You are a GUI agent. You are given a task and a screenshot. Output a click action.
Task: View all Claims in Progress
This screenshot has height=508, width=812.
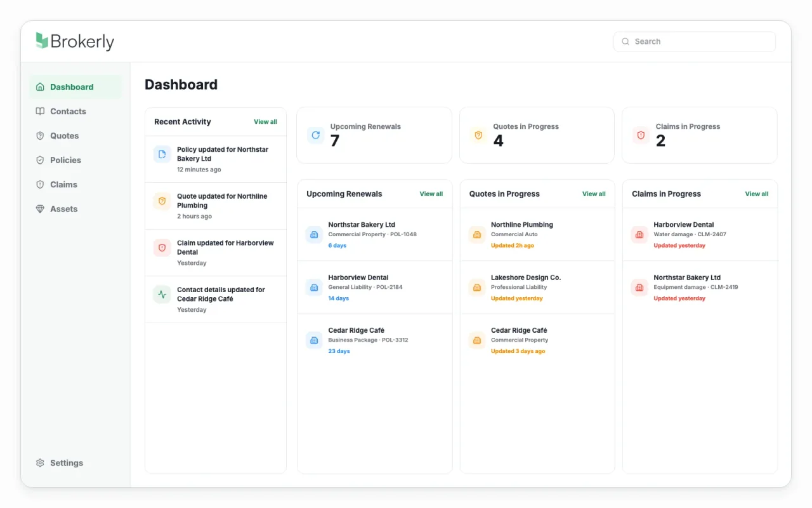point(757,194)
